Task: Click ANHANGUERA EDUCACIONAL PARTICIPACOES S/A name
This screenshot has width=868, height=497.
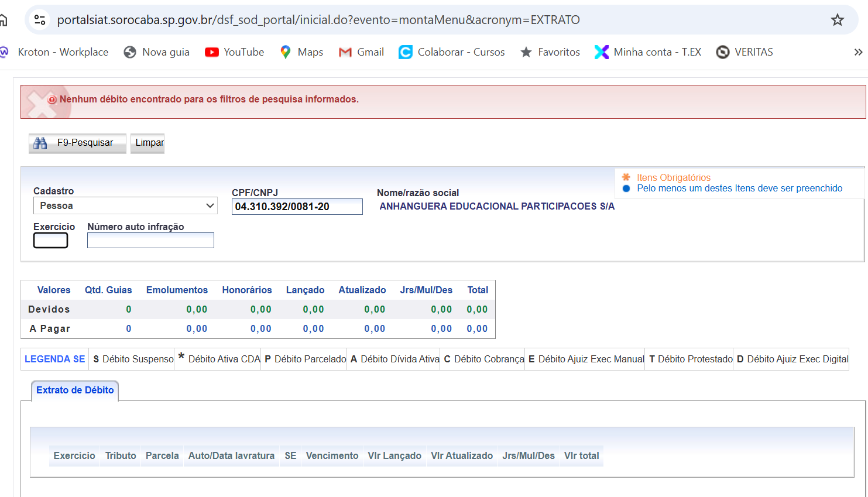Action: coord(497,207)
